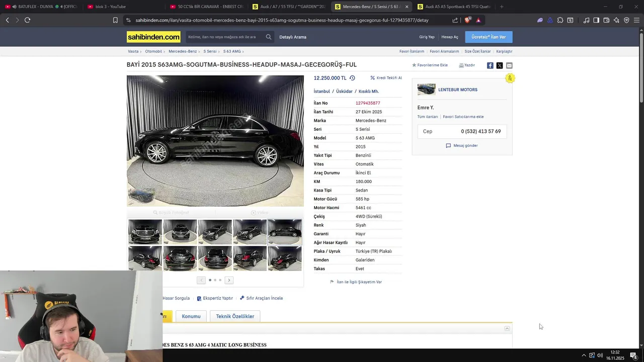The height and width of the screenshot is (362, 644).
Task: Open the Brave Wallet icon
Action: 606,20
